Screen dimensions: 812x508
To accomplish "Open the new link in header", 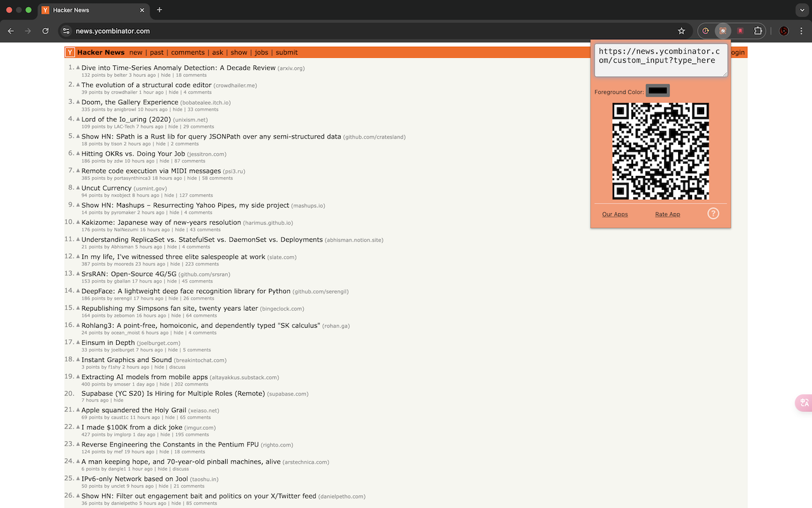I will (136, 53).
